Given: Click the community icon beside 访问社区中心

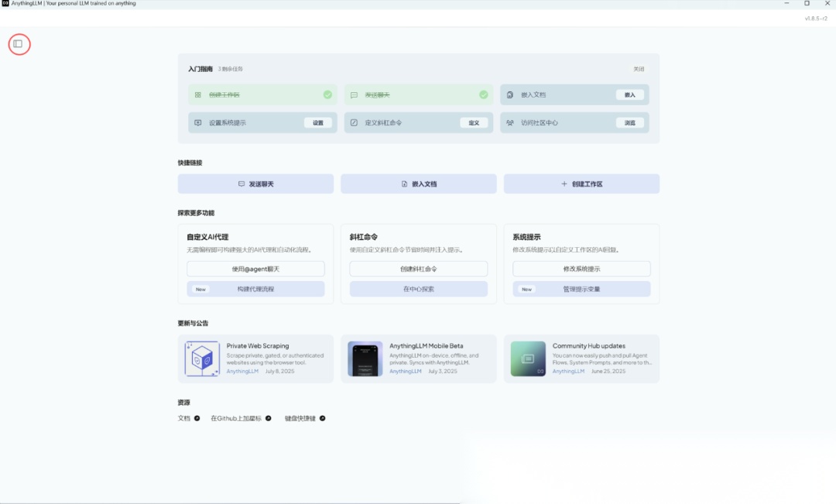Looking at the screenshot, I should pyautogui.click(x=509, y=122).
